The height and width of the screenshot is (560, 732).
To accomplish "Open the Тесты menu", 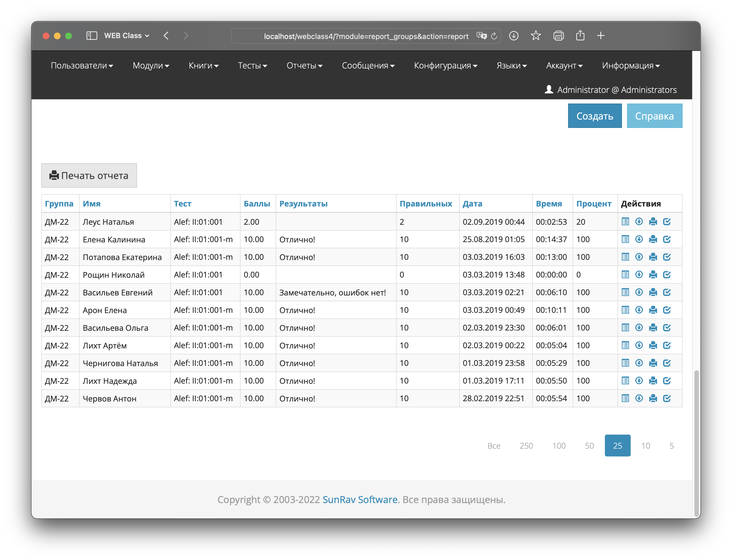I will click(x=252, y=66).
